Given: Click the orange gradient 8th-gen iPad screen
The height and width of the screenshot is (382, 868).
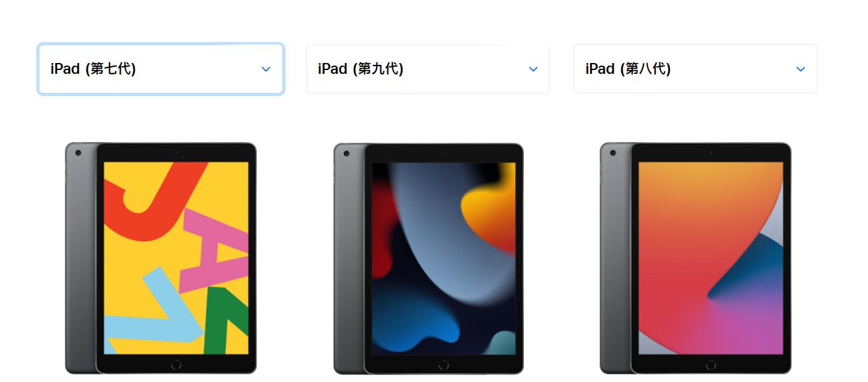Looking at the screenshot, I should [711, 258].
